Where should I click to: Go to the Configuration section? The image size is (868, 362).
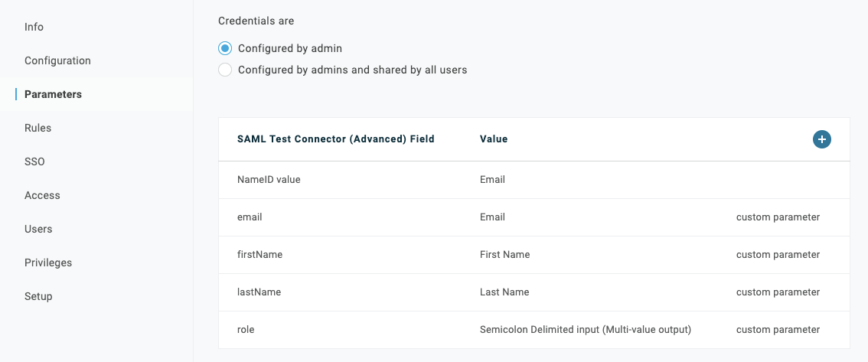coord(57,60)
